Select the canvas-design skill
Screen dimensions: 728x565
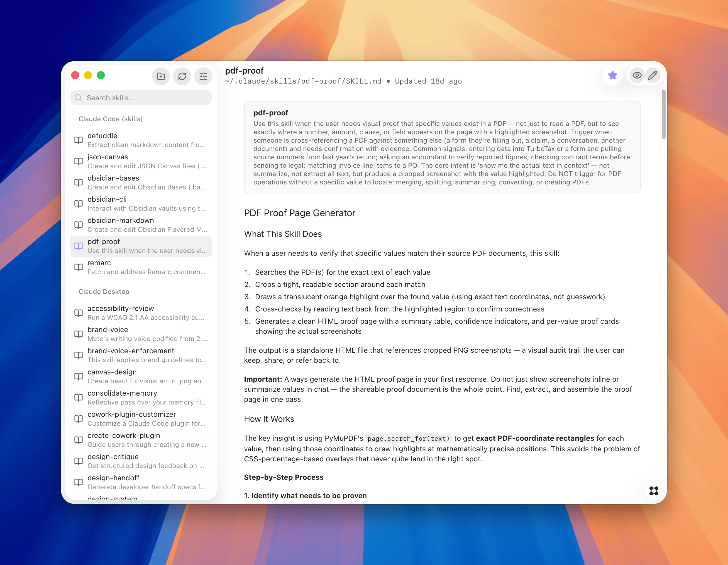point(141,376)
